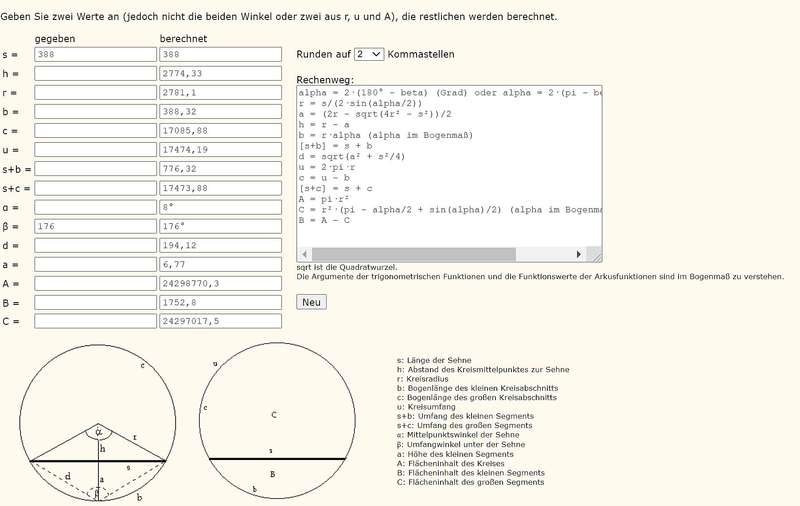800x506 pixels.
Task: Click the chord and angle circle diagram
Action: (98, 423)
